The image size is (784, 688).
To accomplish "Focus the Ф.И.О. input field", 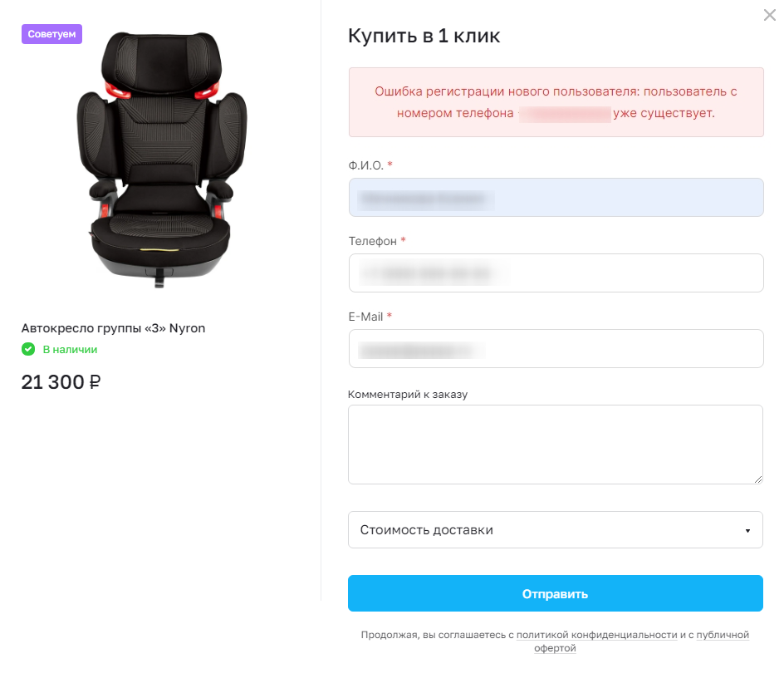I will pyautogui.click(x=556, y=198).
